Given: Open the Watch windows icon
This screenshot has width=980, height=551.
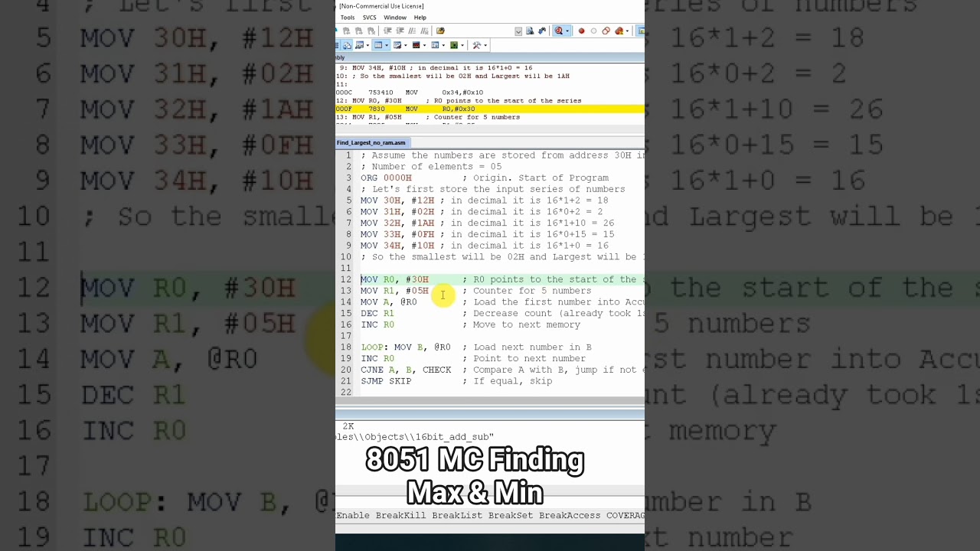Looking at the screenshot, I should pos(359,45).
